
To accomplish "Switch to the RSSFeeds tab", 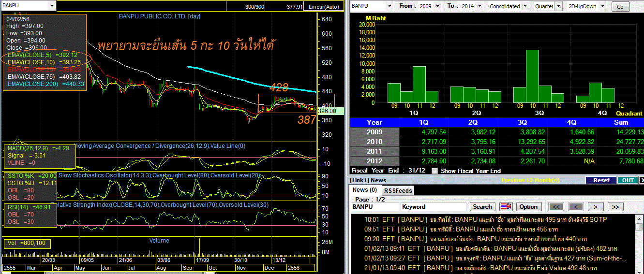I will pos(397,190).
